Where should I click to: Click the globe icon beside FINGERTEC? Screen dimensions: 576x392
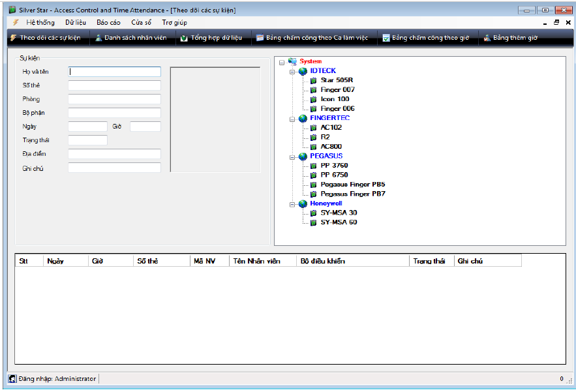click(303, 118)
